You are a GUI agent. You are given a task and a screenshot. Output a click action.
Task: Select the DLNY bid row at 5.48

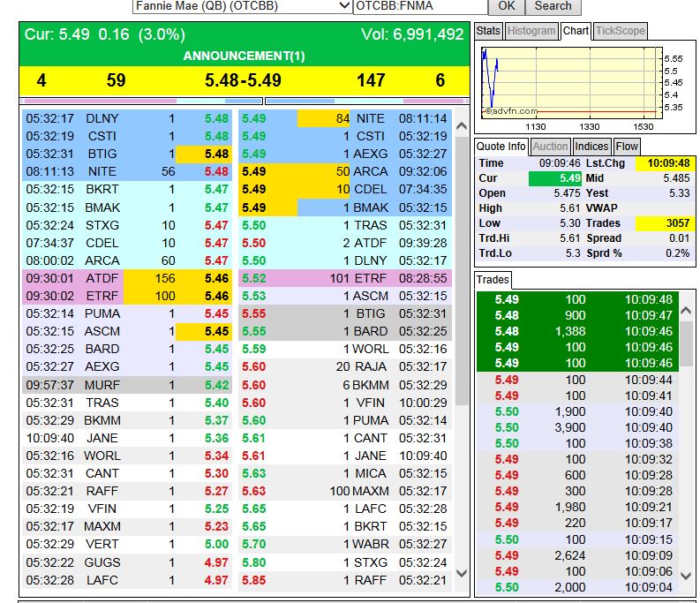[x=127, y=118]
